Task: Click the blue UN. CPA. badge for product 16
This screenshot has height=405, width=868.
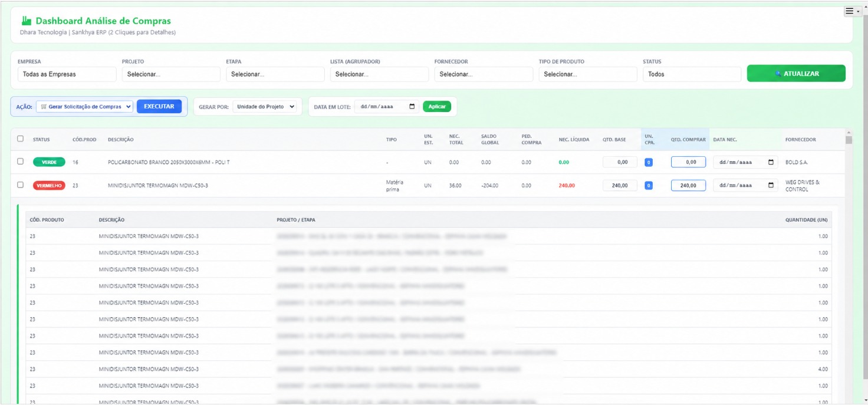Action: click(649, 162)
